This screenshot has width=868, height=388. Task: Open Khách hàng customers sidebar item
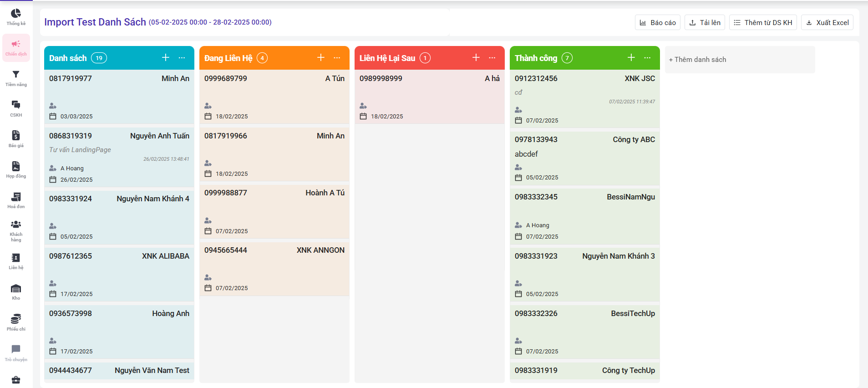click(16, 231)
